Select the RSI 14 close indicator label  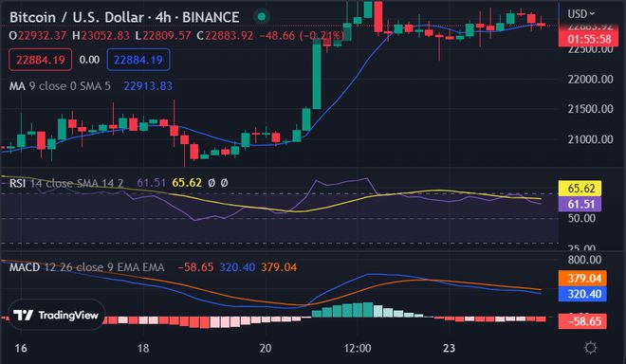(66, 183)
